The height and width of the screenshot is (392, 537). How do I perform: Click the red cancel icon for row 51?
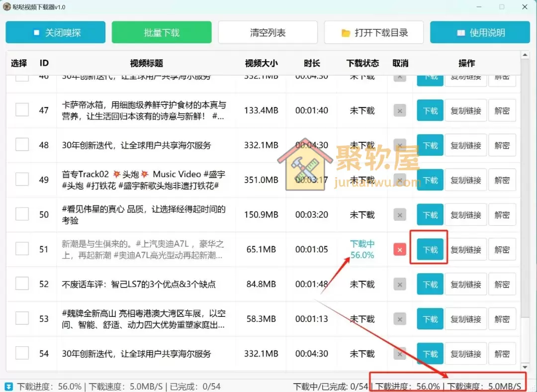400,249
